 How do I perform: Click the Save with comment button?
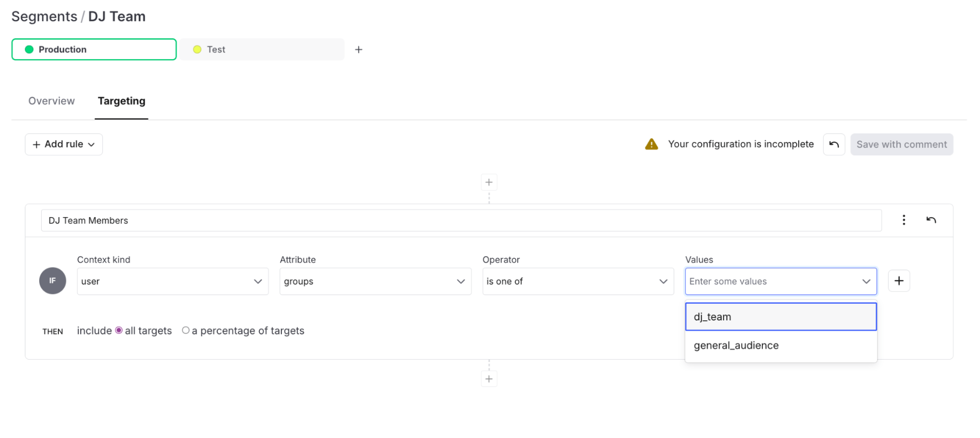pos(901,145)
